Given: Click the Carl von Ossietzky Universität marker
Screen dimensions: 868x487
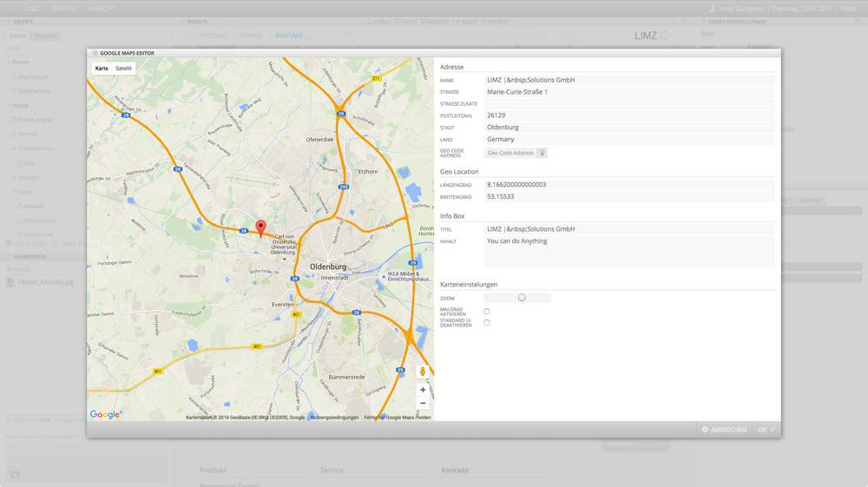Looking at the screenshot, I should [285, 259].
